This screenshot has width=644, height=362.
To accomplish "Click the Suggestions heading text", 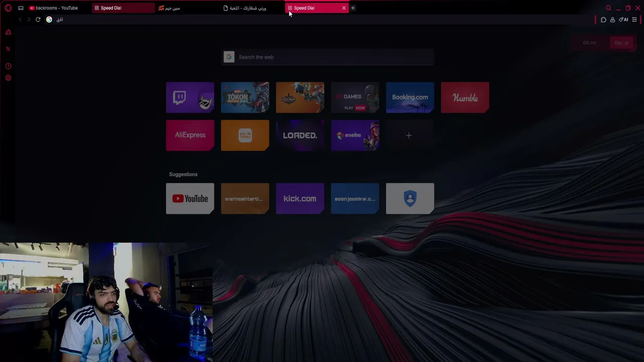I will (x=183, y=174).
